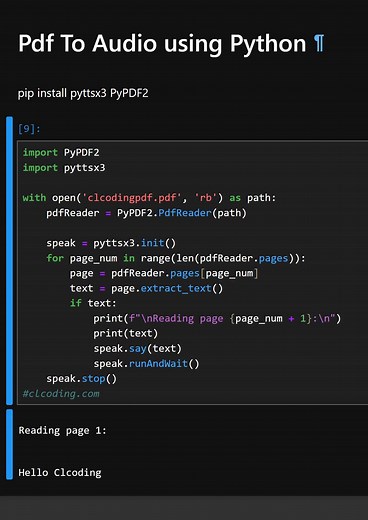The image size is (368, 520).
Task: Click the 'speak.stop()' line
Action: [81, 379]
